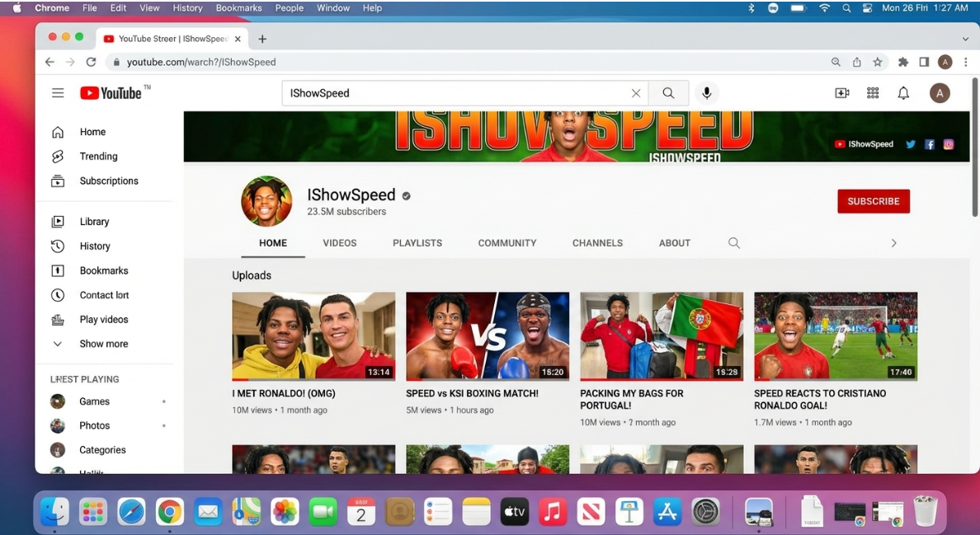Image resolution: width=980 pixels, height=535 pixels.
Task: Open the channel's Twitter icon on the banner
Action: [x=911, y=144]
